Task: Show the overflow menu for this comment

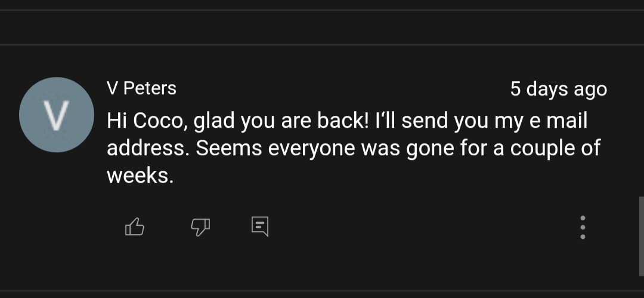Action: (583, 227)
